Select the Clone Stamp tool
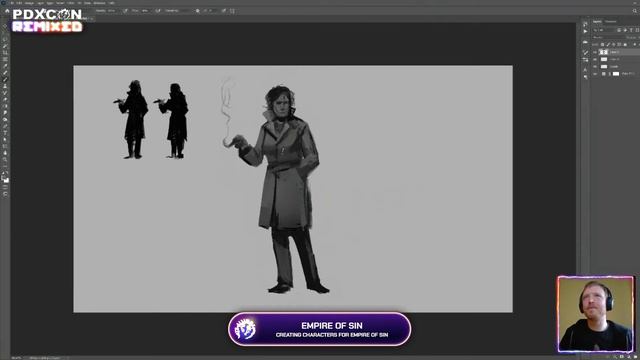This screenshot has width=640, height=360. click(x=5, y=86)
